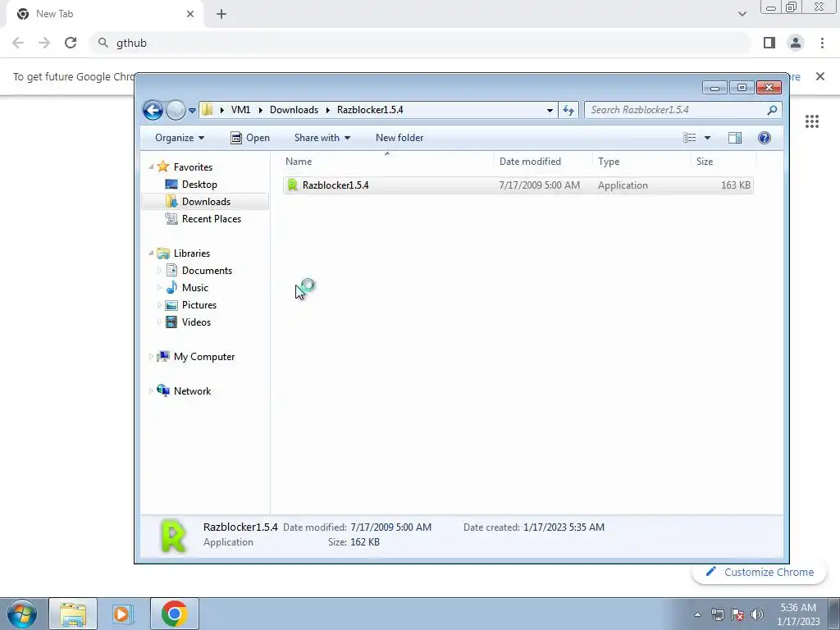Click Customize Chrome button
The height and width of the screenshot is (630, 840).
760,572
